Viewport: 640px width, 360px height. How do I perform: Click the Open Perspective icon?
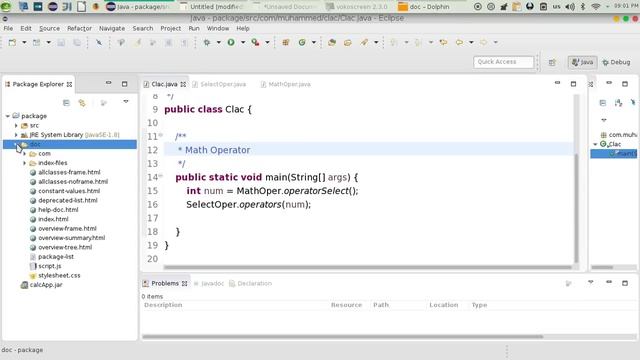pyautogui.click(x=552, y=62)
